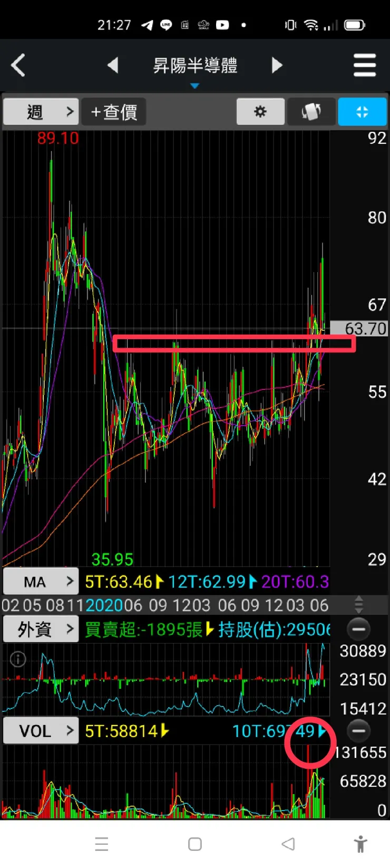Image resolution: width=390 pixels, height=868 pixels.
Task: Tap the 21:27 clock
Action: [x=114, y=25]
